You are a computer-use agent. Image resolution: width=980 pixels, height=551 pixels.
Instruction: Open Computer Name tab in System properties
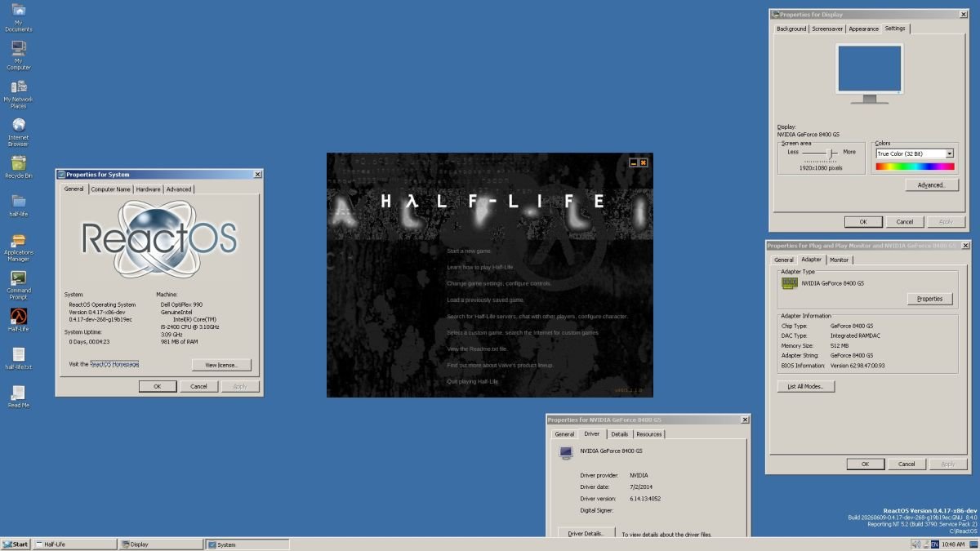pos(110,189)
